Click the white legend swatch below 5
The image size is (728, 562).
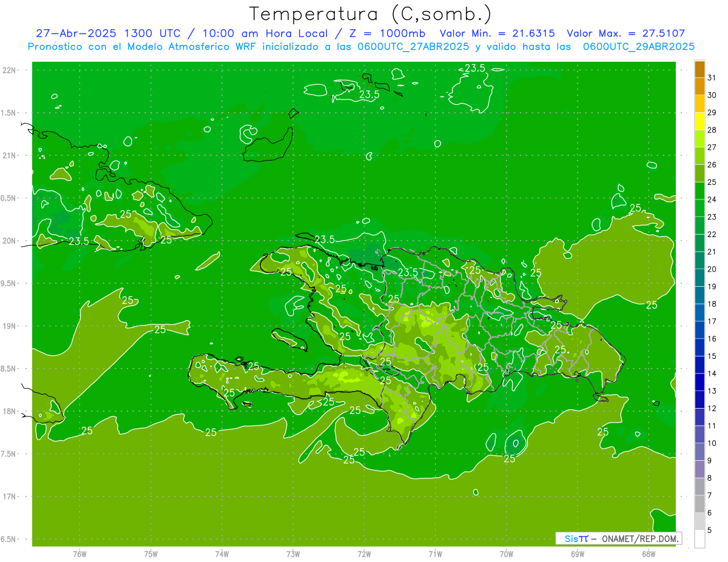click(x=699, y=539)
